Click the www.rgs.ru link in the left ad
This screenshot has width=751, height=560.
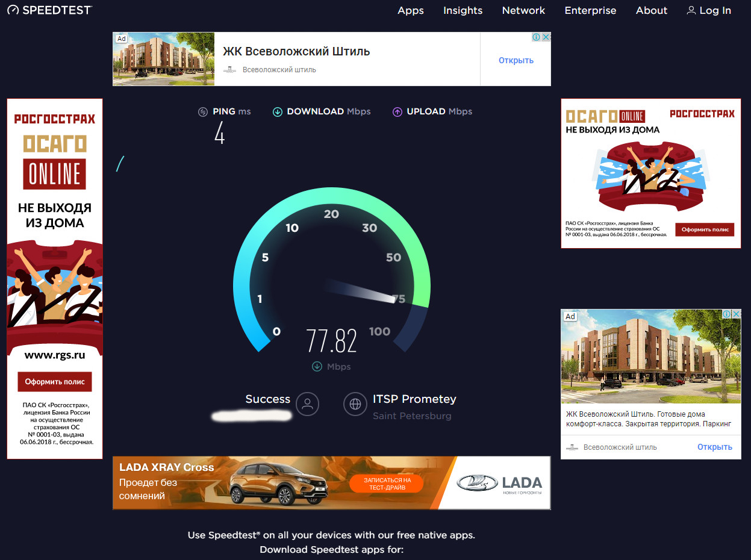(55, 355)
